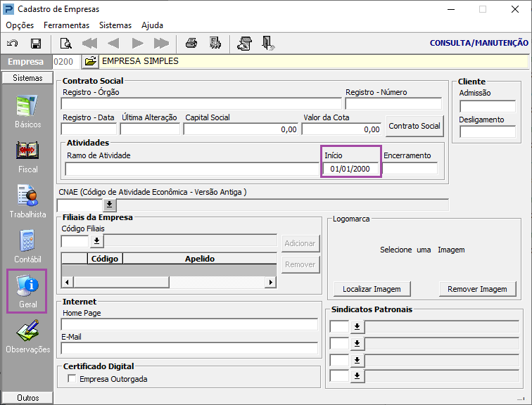Open the search document toolbar icon
This screenshot has height=405, width=532.
pos(66,44)
